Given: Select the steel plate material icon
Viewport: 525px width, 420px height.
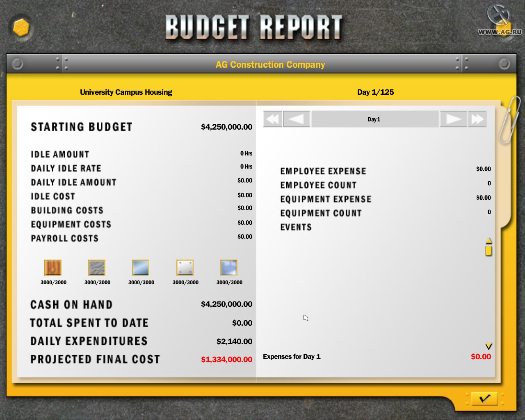Looking at the screenshot, I should point(185,268).
